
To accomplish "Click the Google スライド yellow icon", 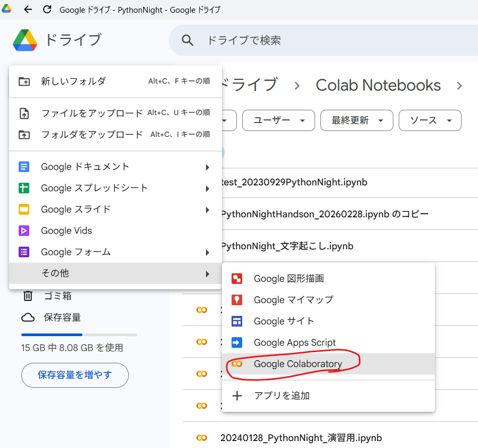I will [x=24, y=209].
